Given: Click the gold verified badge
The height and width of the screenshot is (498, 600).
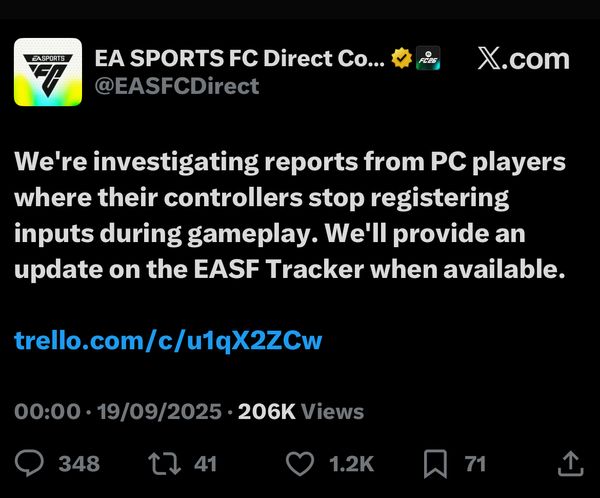Looking at the screenshot, I should click(401, 58).
